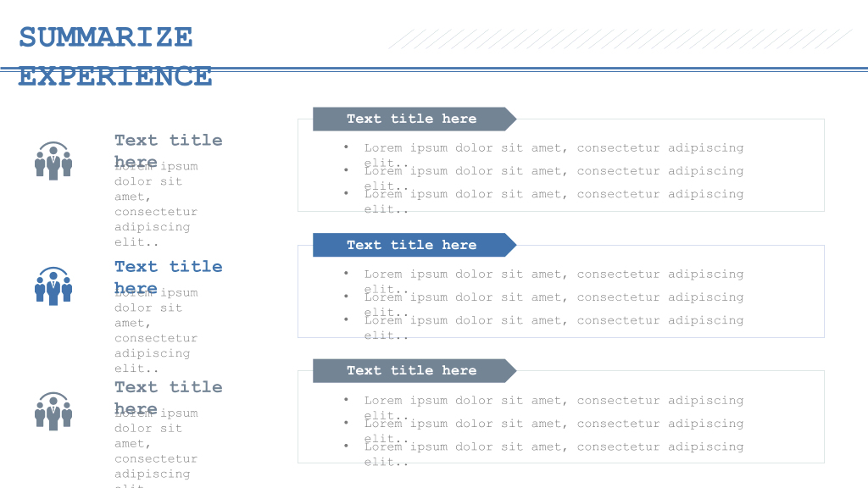Select the Lorem ipsum paragraph beside the blue icon
This screenshot has width=868, height=488.
click(x=156, y=330)
